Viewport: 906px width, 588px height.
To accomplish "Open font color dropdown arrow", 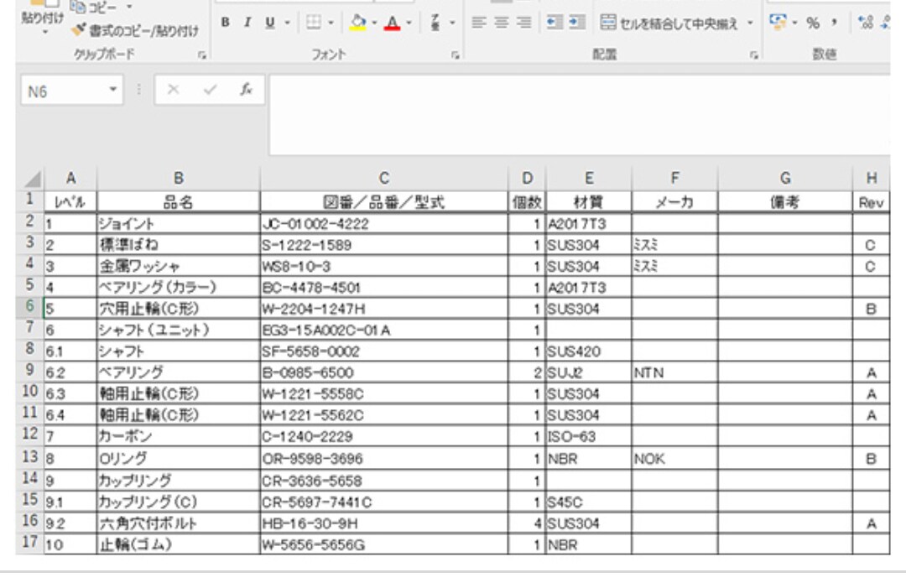I will 409,23.
